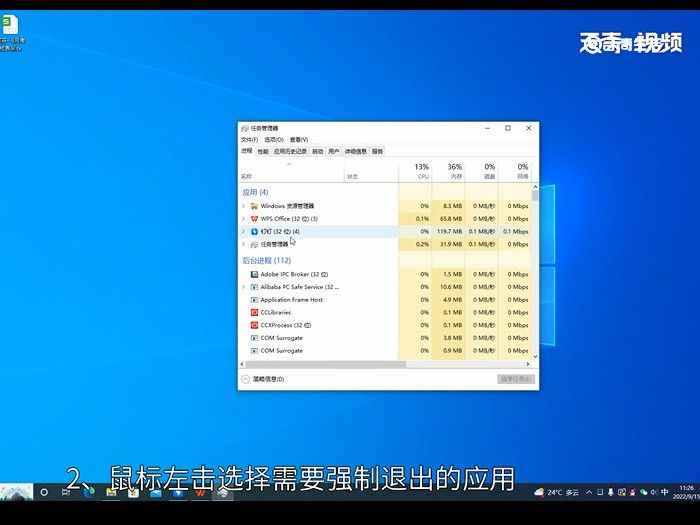Click the Cortana circle on the taskbar
The height and width of the screenshot is (525, 700).
coord(44,492)
